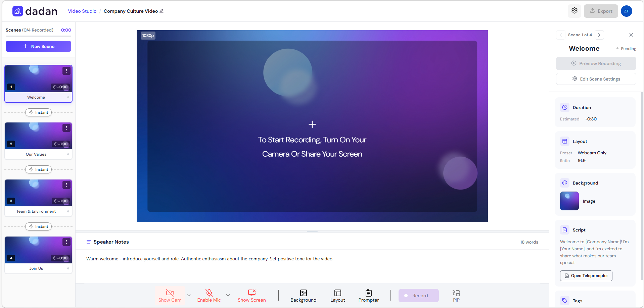Click the New Scene button

tap(38, 46)
